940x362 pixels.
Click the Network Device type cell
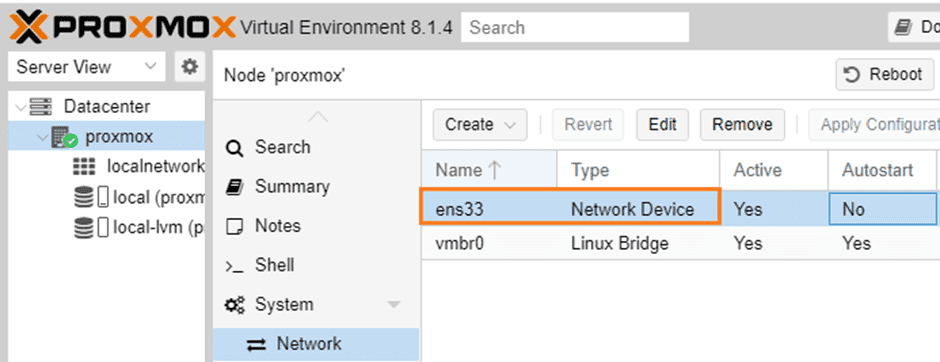(x=638, y=209)
